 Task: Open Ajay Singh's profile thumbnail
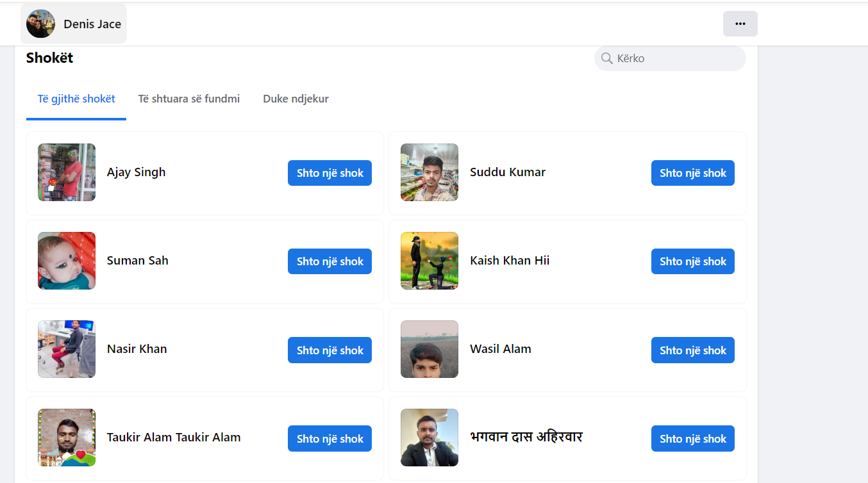tap(67, 172)
